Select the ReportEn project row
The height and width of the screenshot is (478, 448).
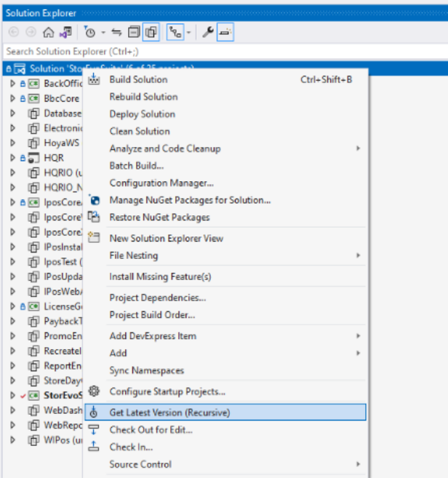tap(43, 366)
